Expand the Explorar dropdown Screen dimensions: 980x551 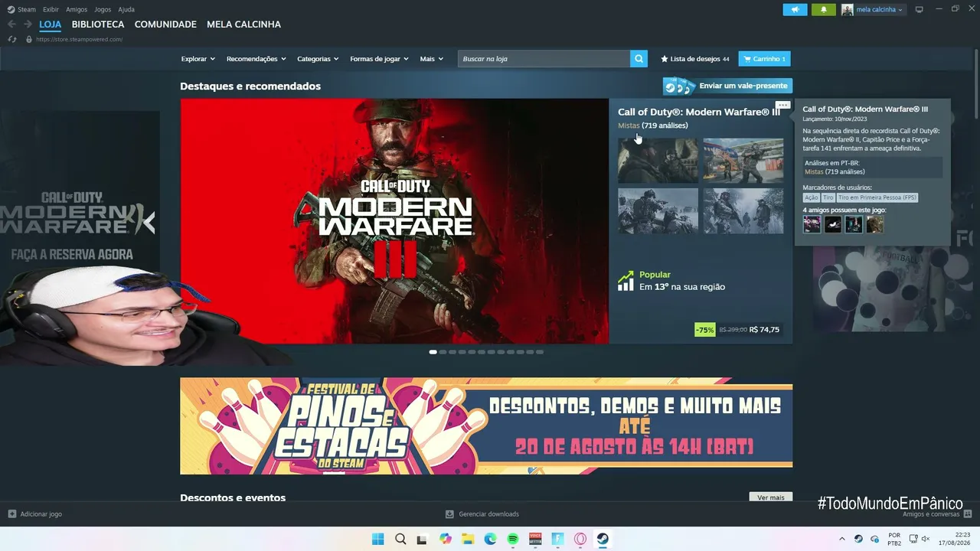(x=198, y=59)
